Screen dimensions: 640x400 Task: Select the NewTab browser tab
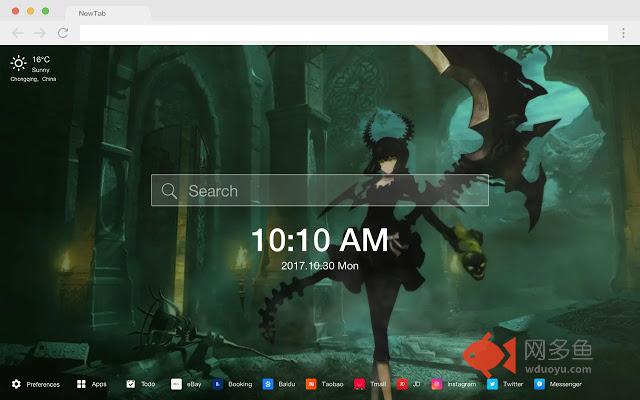click(x=109, y=13)
